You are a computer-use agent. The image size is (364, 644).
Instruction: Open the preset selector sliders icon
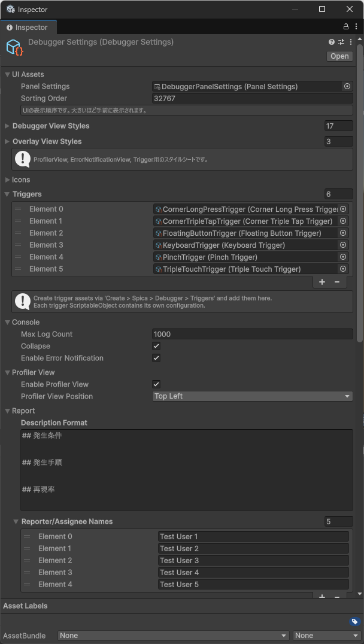[x=341, y=42]
